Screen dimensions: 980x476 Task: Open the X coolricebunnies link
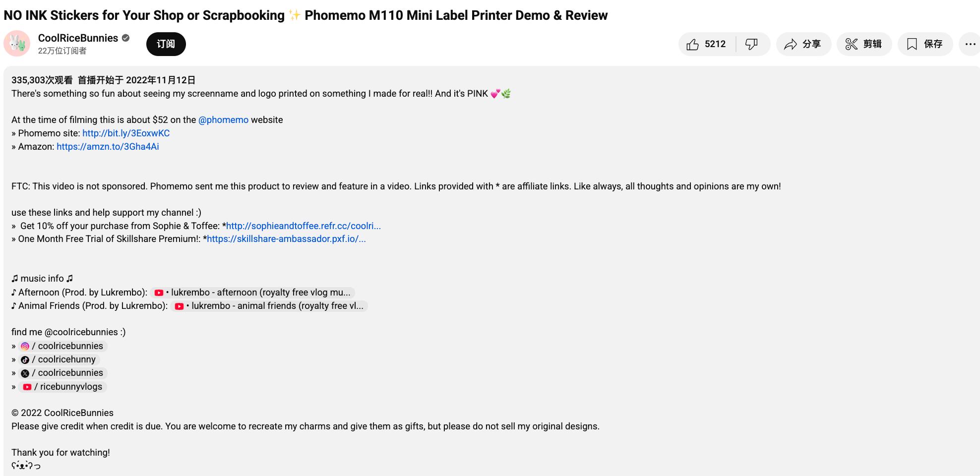pos(64,373)
